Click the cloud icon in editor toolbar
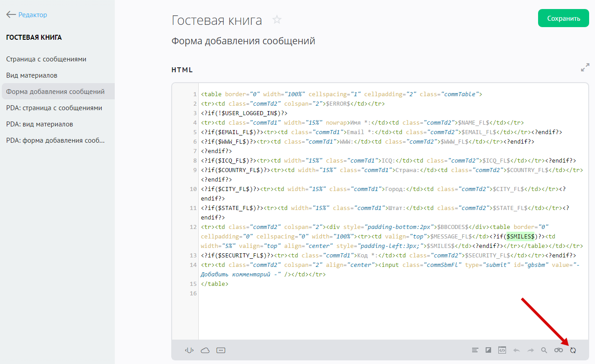Image resolution: width=595 pixels, height=364 pixels. point(205,350)
